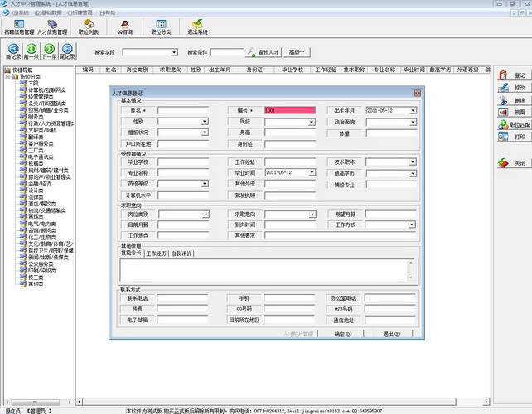Viewport: 532px width, 414px height.
Task: Open the 基础数据 menu
Action: (x=48, y=13)
